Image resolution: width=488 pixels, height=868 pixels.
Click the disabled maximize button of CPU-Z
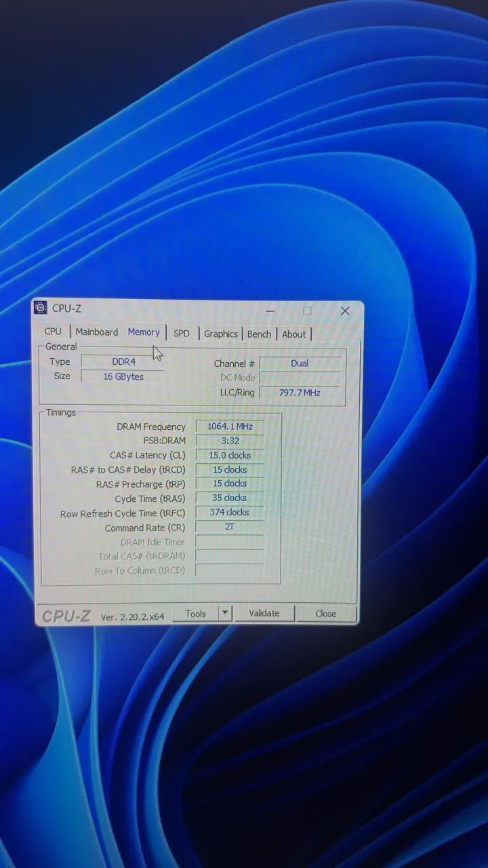click(307, 311)
